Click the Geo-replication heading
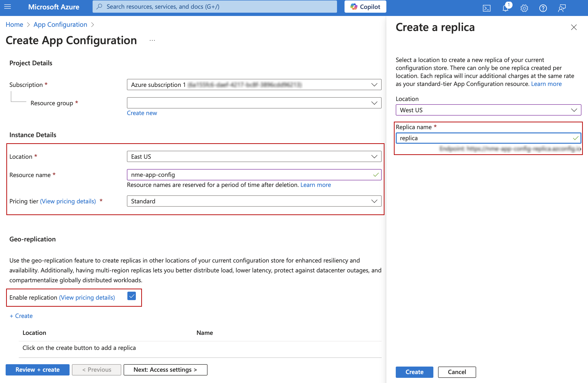Viewport: 588px width, 383px height. coord(32,239)
